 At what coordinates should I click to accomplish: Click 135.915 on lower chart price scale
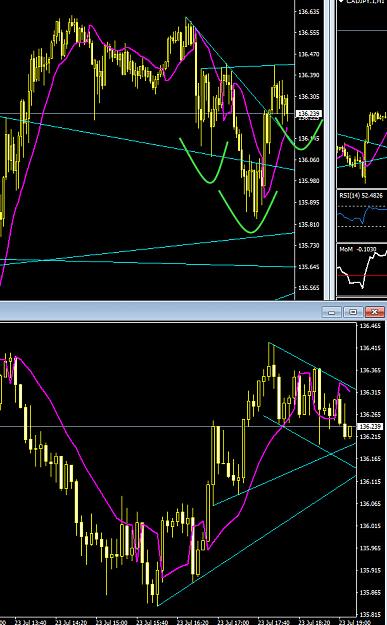370,570
